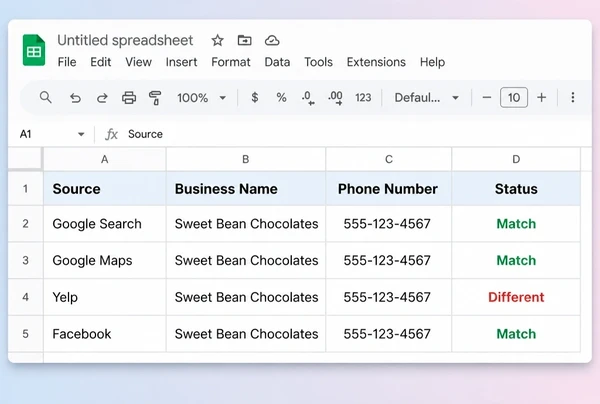Click the font size 10 field
This screenshot has height=404, width=600.
click(514, 98)
